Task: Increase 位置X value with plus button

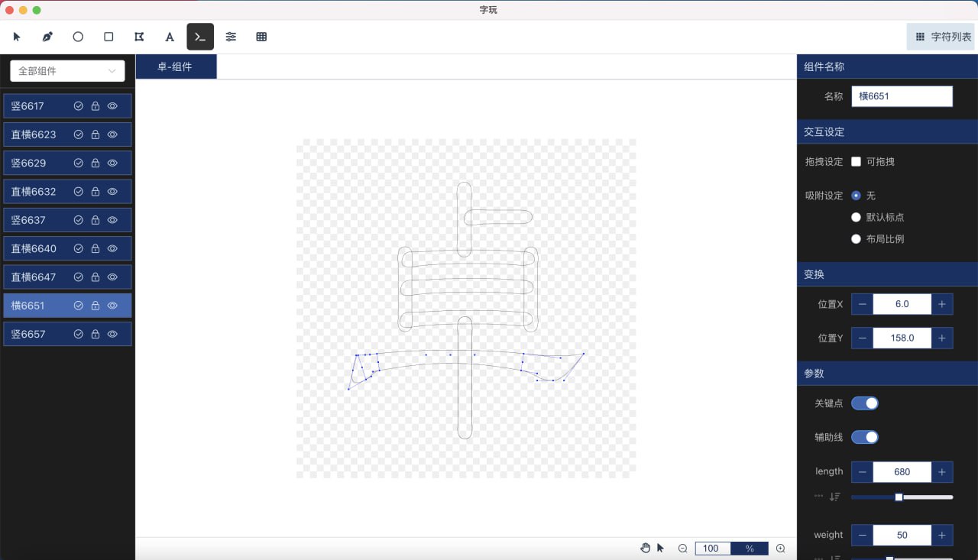Action: (x=941, y=304)
